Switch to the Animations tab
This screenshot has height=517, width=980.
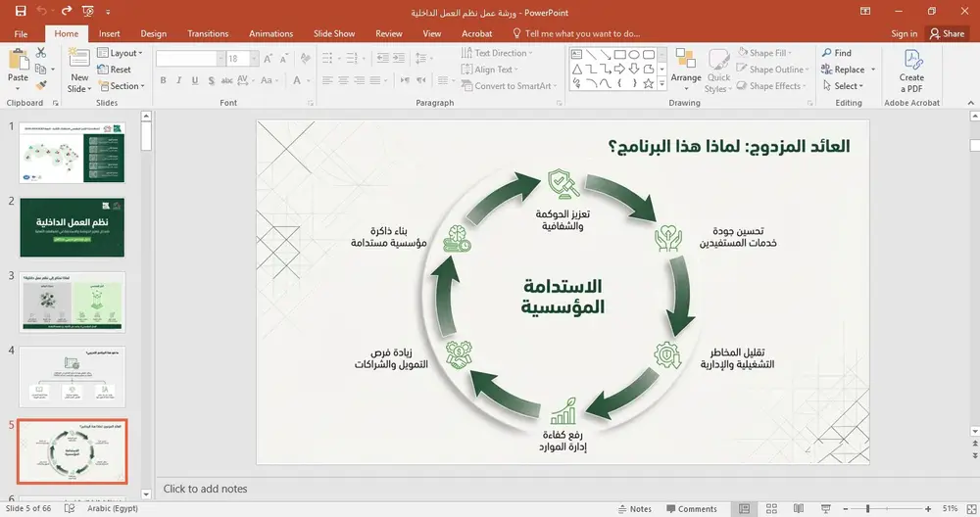(x=270, y=33)
